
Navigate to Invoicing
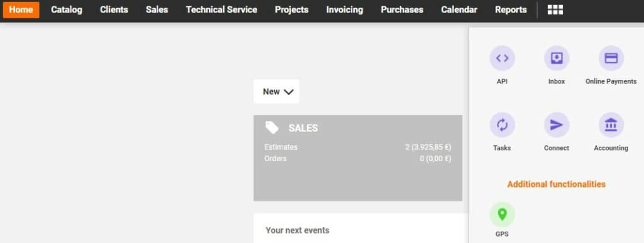[345, 10]
